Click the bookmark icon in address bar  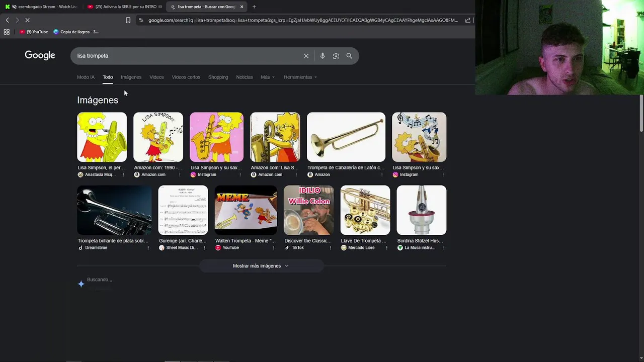click(x=128, y=20)
